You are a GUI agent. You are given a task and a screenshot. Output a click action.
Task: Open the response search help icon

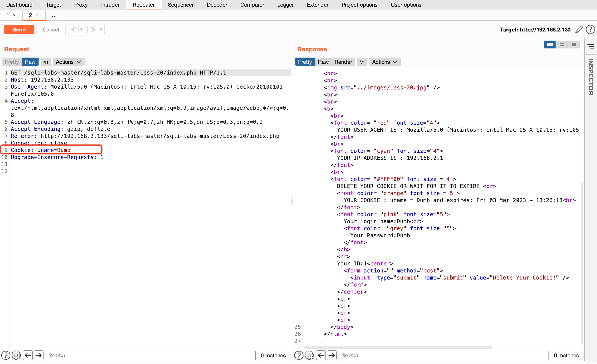pos(299,355)
